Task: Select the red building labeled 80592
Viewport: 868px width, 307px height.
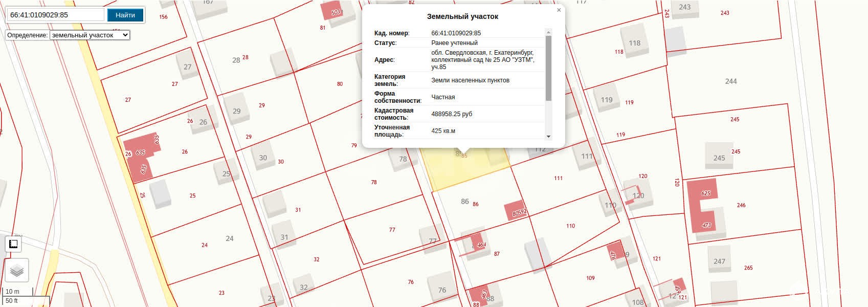Action: (517, 210)
